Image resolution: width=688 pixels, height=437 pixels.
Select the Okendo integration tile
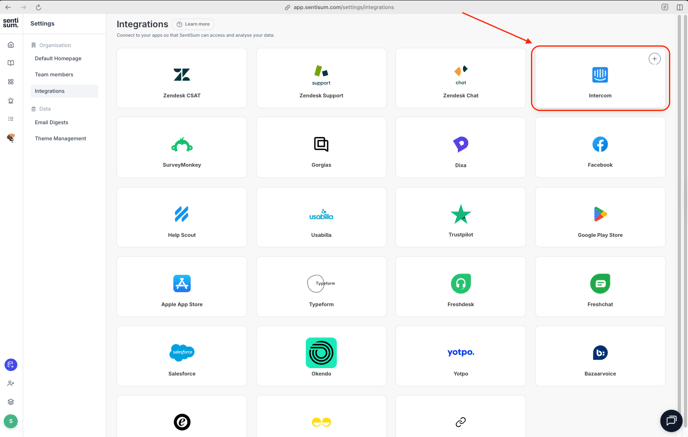pos(321,356)
